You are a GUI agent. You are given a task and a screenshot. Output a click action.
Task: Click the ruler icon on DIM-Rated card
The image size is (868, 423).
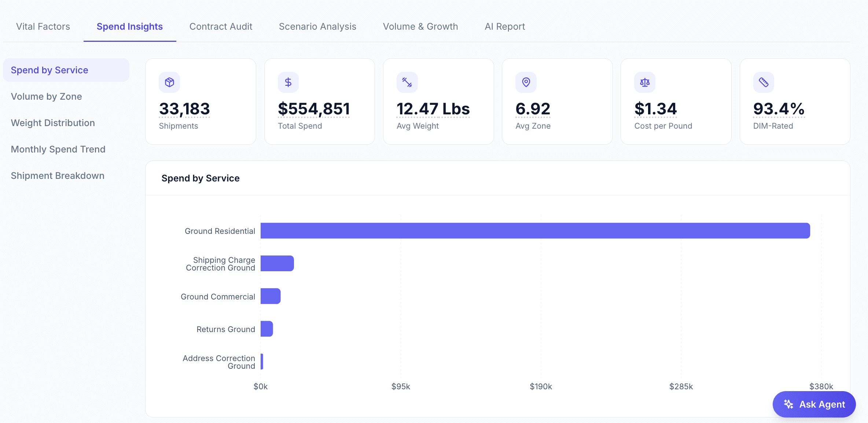pos(764,82)
